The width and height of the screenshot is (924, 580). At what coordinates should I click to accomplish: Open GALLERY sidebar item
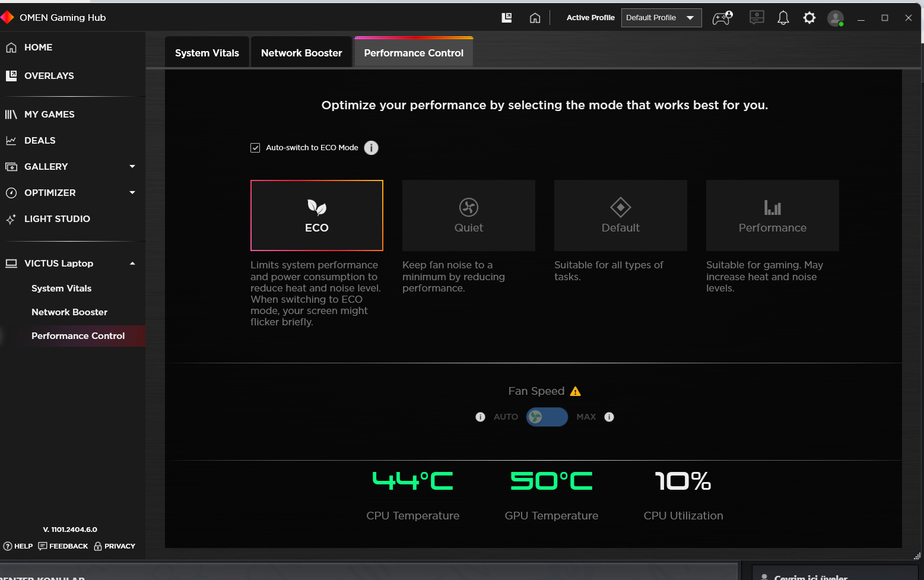pos(46,167)
